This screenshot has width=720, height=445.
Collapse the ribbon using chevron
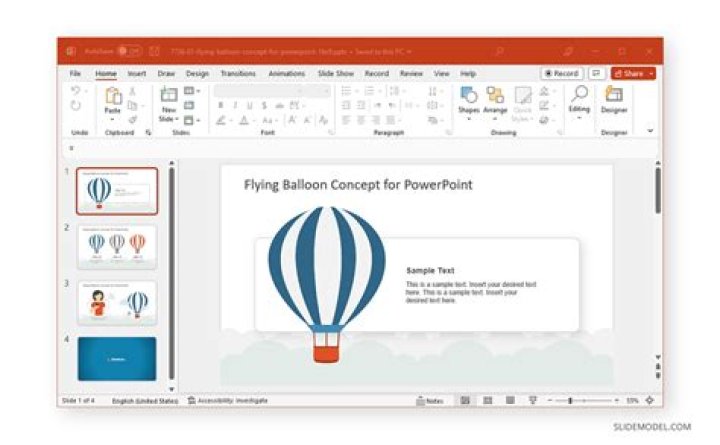[650, 131]
